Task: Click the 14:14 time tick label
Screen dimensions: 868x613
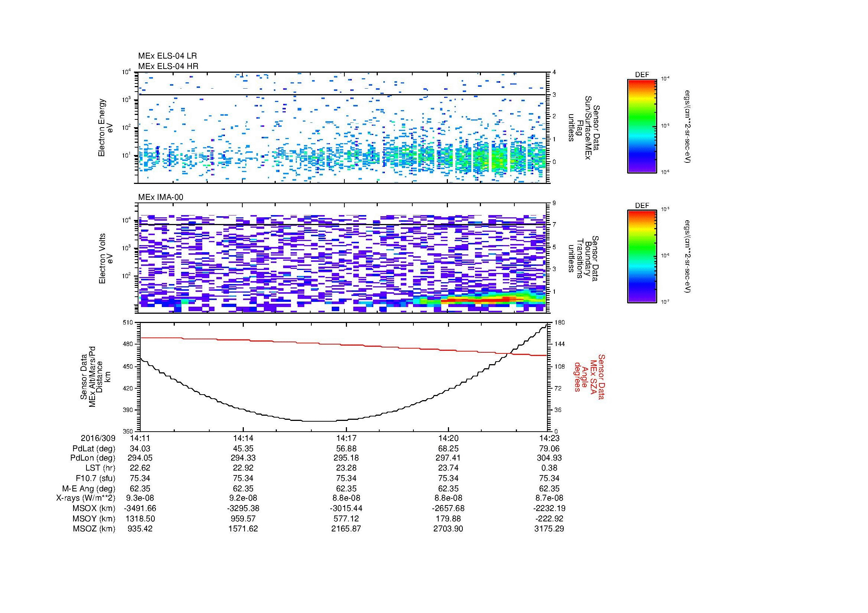Action: 243,438
